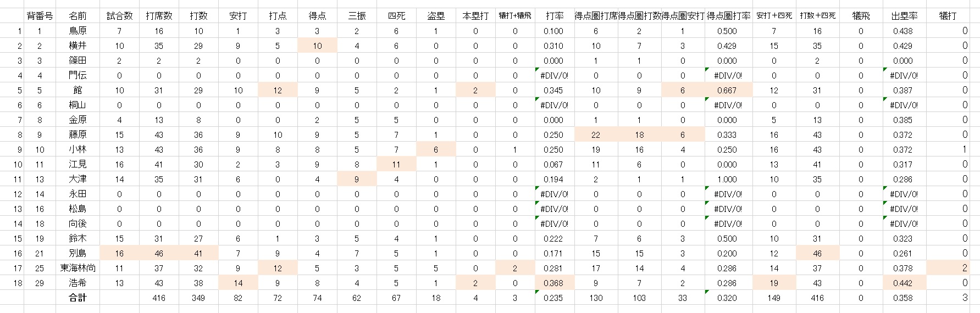Select the 背番号 column header cell
Viewport: 980px width, 313px height.
tap(40, 16)
